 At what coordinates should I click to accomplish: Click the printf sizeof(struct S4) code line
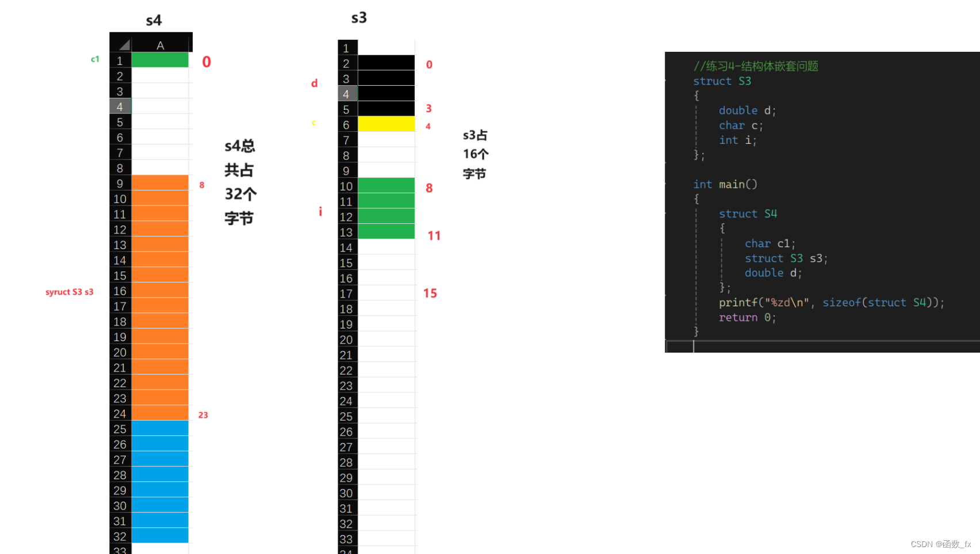832,303
